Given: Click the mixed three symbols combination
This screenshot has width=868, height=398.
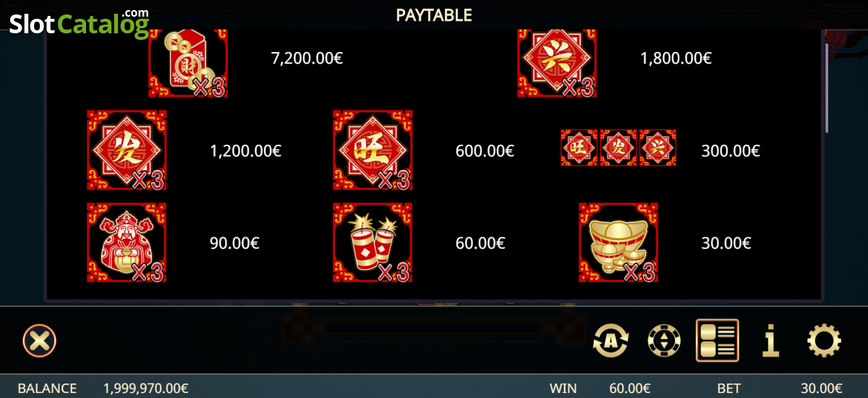Looking at the screenshot, I should (x=618, y=148).
